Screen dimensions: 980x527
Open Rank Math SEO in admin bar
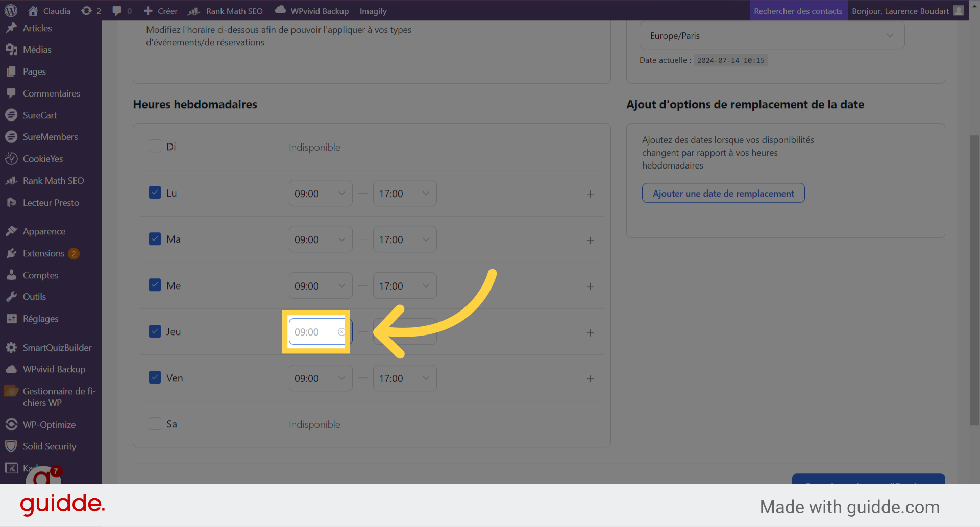pyautogui.click(x=225, y=11)
